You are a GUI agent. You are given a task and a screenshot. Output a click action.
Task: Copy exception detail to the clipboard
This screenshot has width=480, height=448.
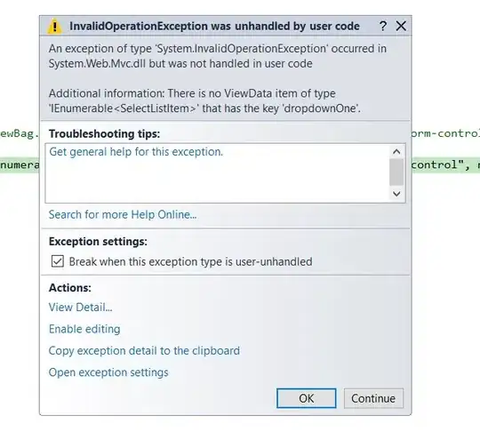[144, 351]
